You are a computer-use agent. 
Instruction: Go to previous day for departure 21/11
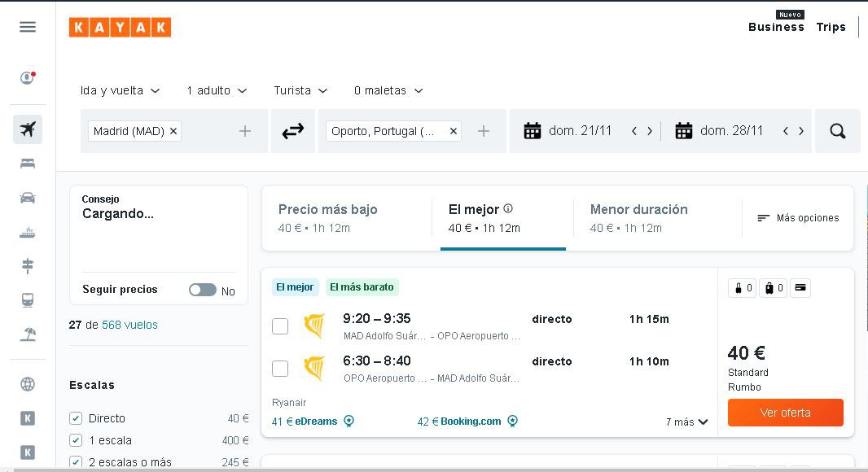point(634,131)
